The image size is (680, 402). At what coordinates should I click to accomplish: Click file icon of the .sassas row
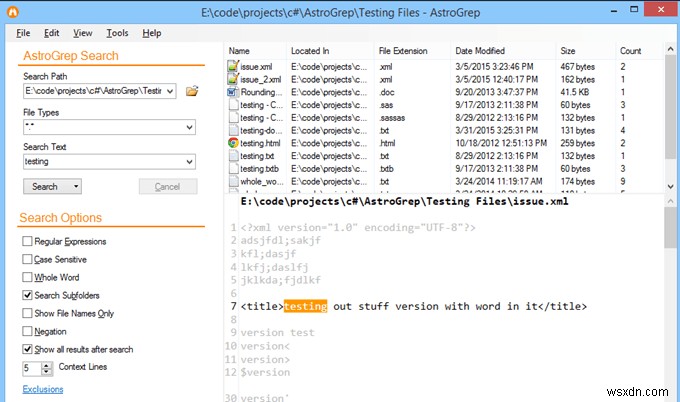coord(233,118)
